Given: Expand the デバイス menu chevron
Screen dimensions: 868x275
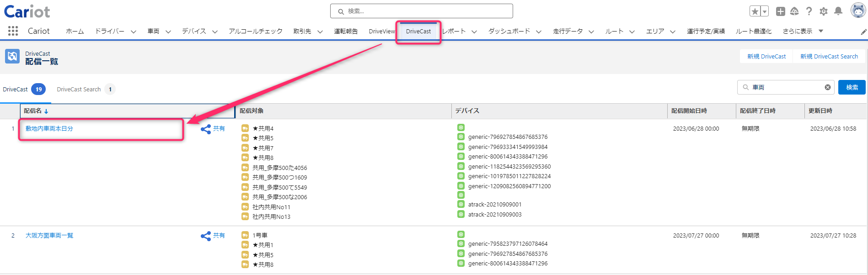Looking at the screenshot, I should tap(215, 32).
